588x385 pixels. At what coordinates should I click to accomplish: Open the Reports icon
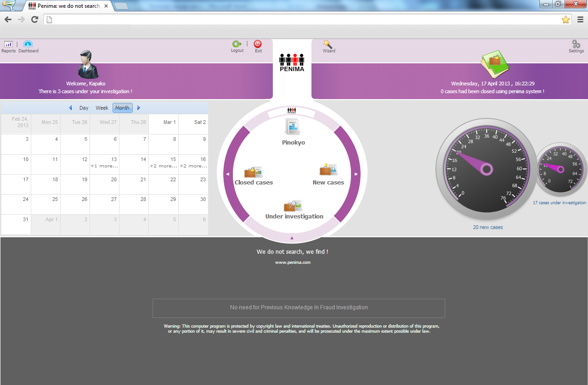point(8,44)
